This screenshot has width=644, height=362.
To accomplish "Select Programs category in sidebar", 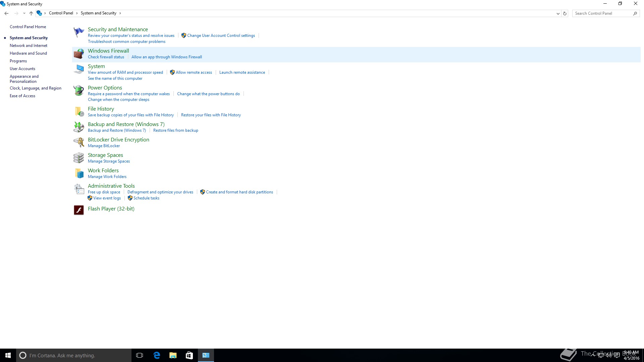I will [18, 61].
